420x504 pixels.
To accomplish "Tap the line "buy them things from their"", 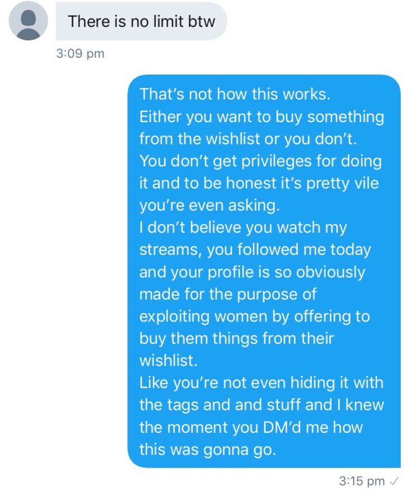I will 236,339.
